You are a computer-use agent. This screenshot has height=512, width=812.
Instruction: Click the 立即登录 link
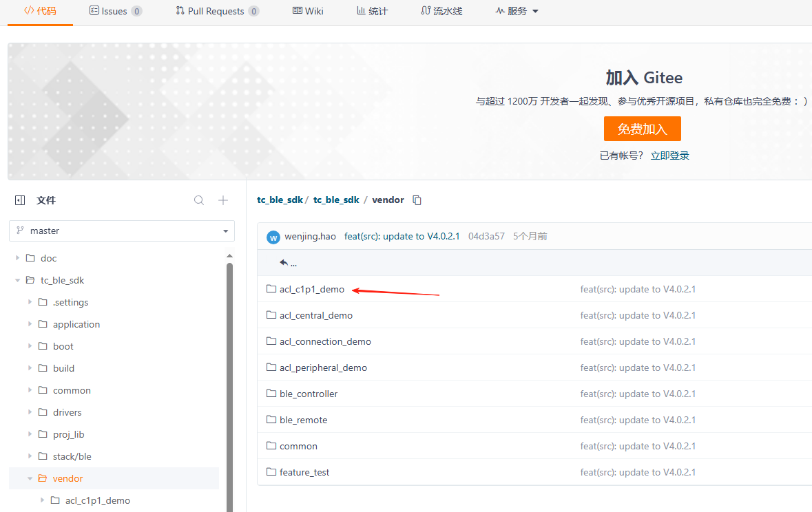click(669, 156)
